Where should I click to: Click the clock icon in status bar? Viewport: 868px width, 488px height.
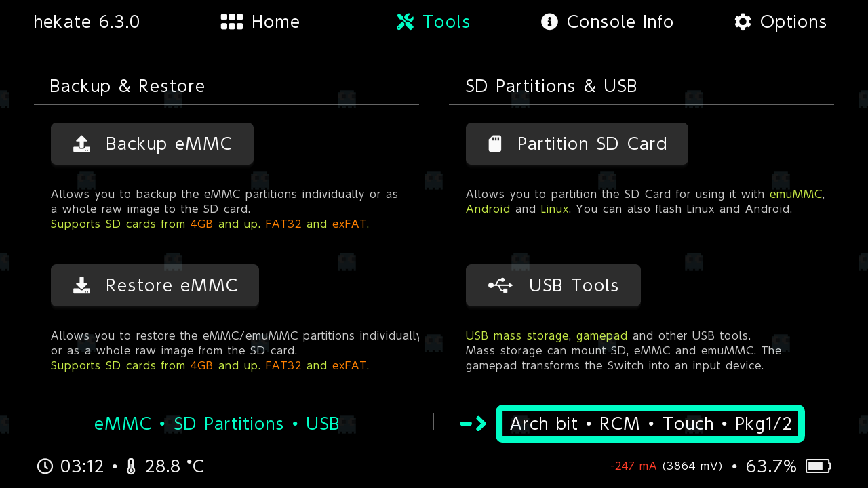point(45,466)
